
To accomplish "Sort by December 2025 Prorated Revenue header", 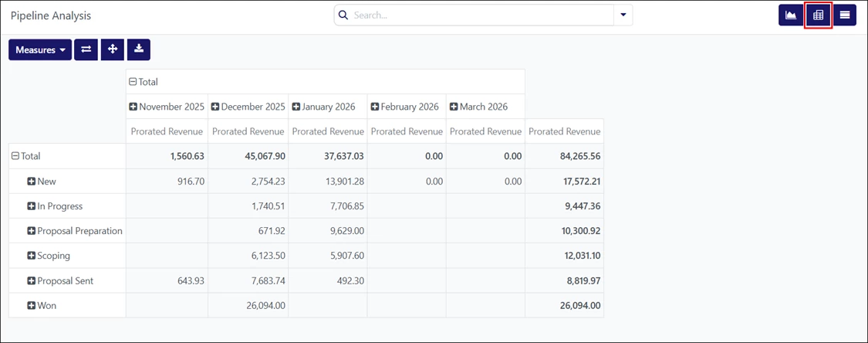I will tap(248, 131).
